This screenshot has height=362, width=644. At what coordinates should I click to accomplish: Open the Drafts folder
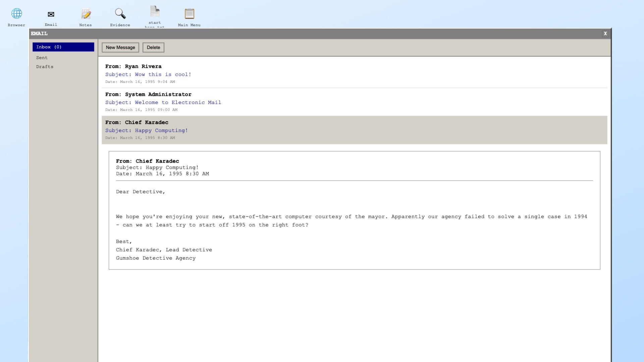(x=45, y=67)
